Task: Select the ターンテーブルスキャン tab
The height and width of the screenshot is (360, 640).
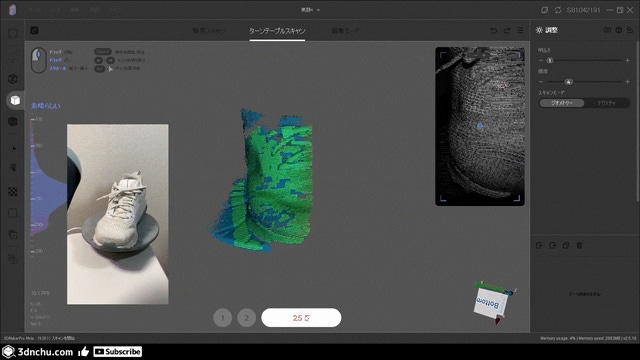Action: [277, 31]
